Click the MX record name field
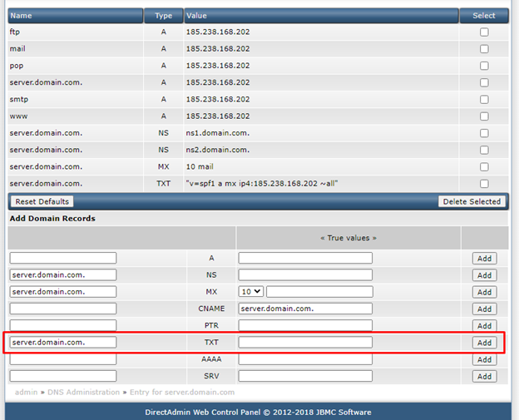The width and height of the screenshot is (519, 420). (x=63, y=292)
